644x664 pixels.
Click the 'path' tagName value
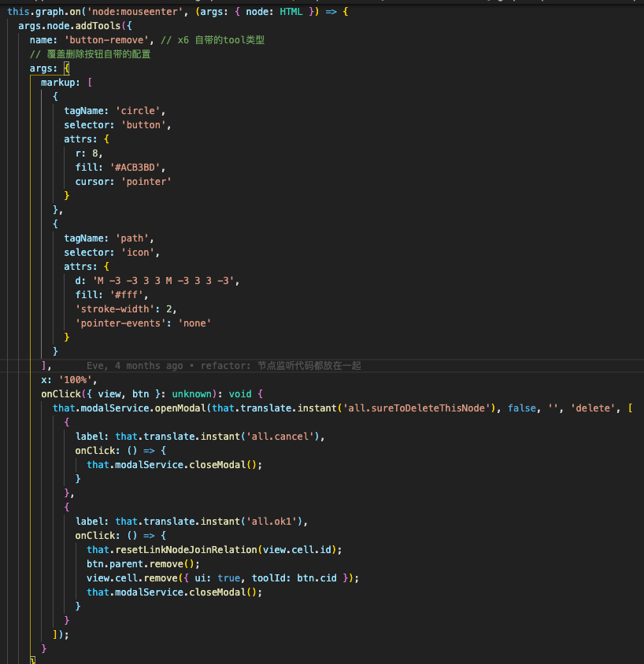pos(131,238)
